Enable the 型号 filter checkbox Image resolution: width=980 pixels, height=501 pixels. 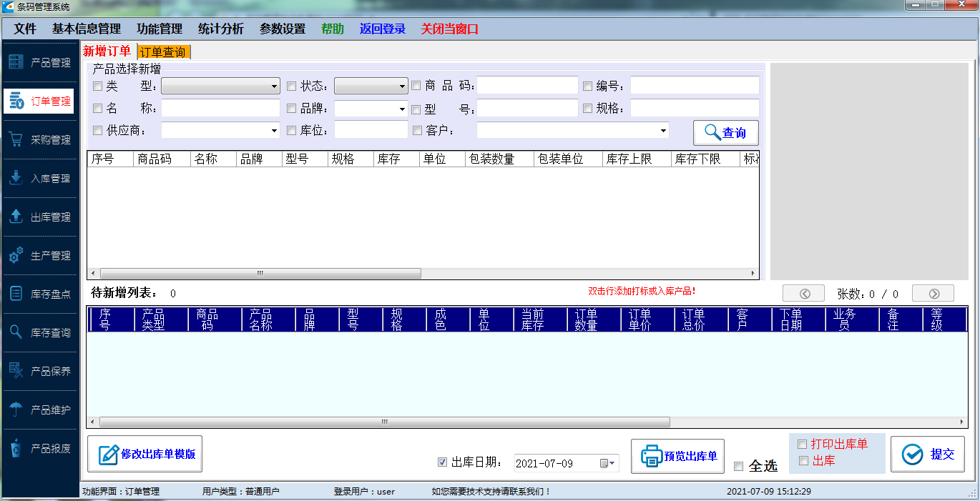pos(416,109)
